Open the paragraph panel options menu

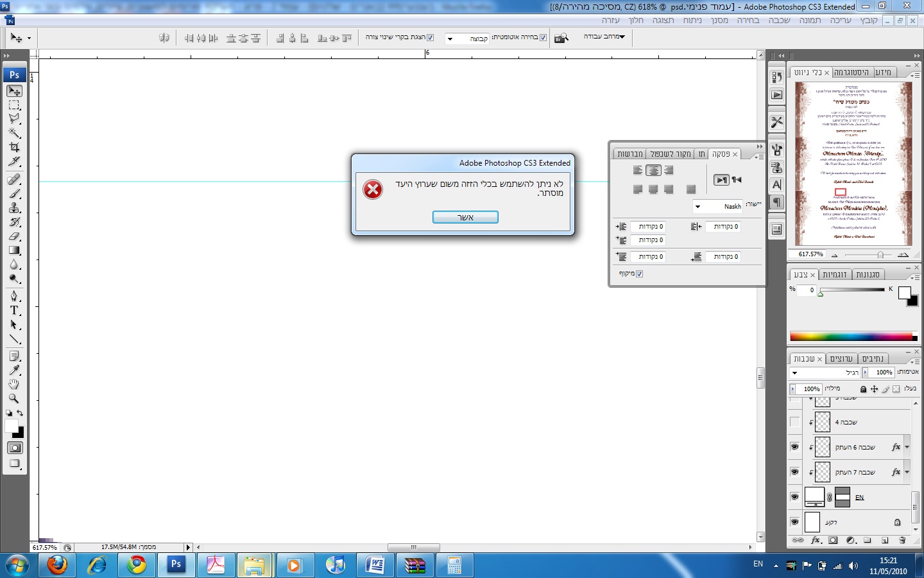coord(758,157)
